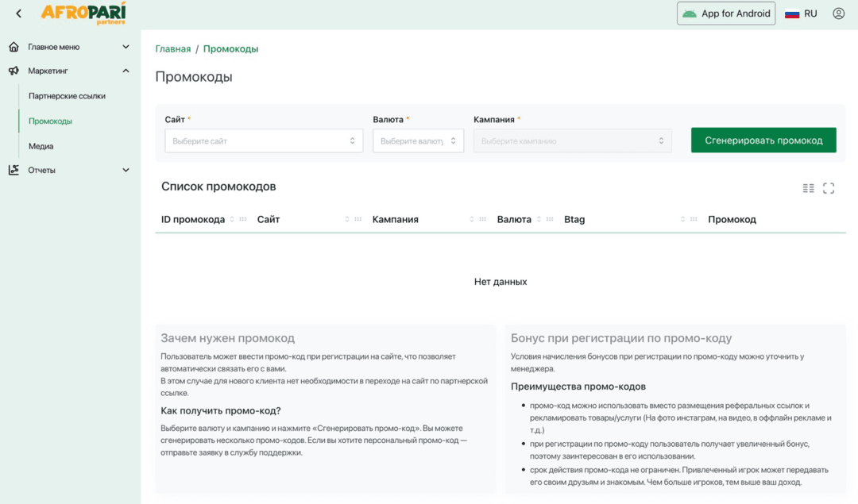Open the Выберите сайт dropdown

[264, 141]
